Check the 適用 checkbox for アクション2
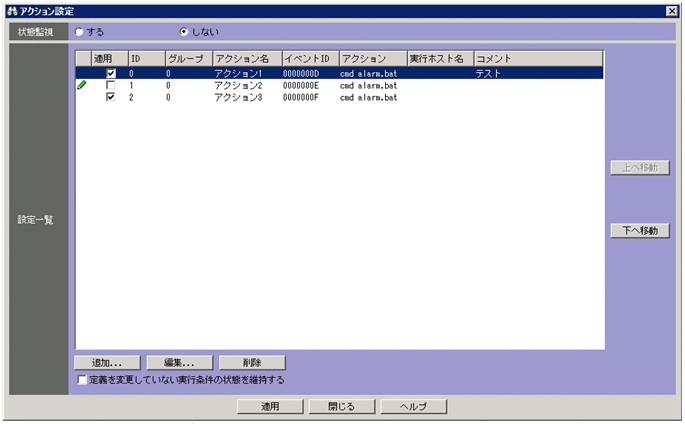 111,85
